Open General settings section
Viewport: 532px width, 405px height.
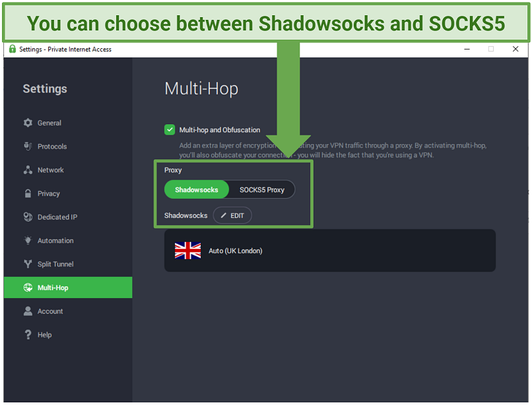tap(68, 123)
